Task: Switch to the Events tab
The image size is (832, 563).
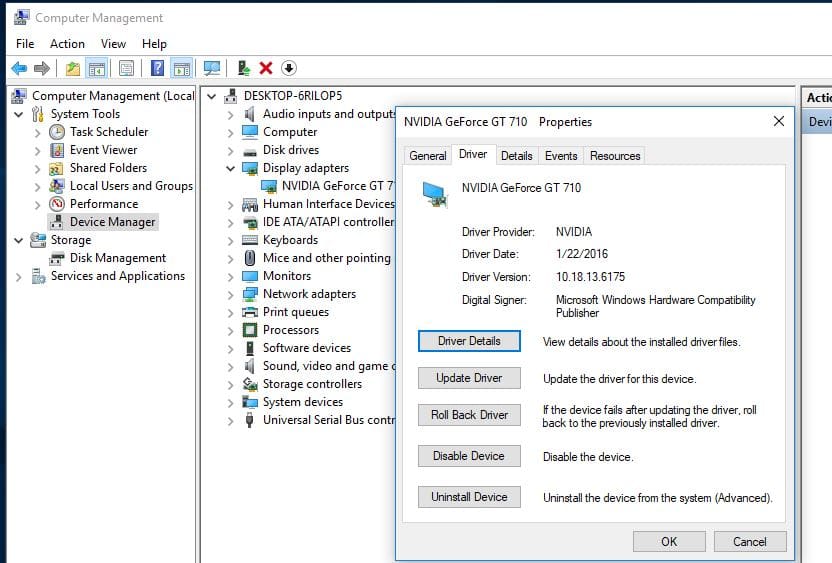Action: [561, 156]
